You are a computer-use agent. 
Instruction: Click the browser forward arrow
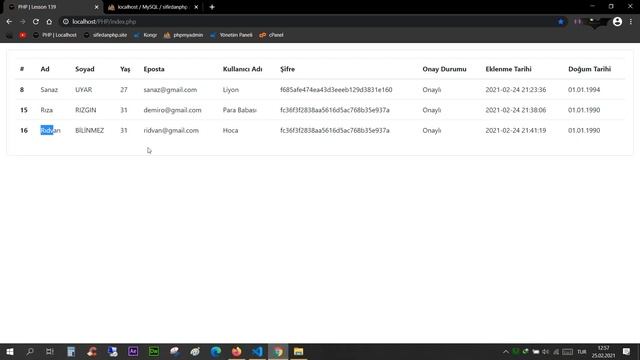[22, 22]
